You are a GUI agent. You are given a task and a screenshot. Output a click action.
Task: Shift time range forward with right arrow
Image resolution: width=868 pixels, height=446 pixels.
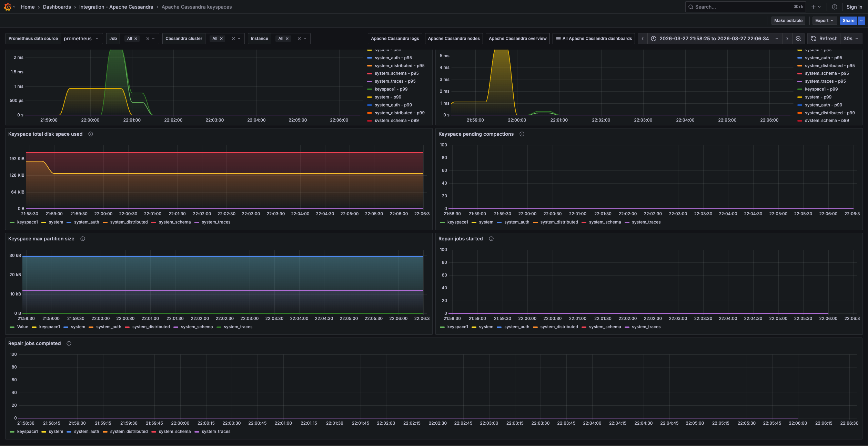tap(787, 39)
